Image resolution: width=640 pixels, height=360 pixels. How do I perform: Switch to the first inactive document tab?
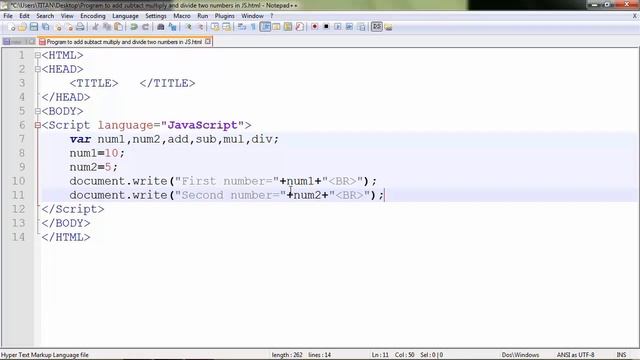click(x=19, y=42)
